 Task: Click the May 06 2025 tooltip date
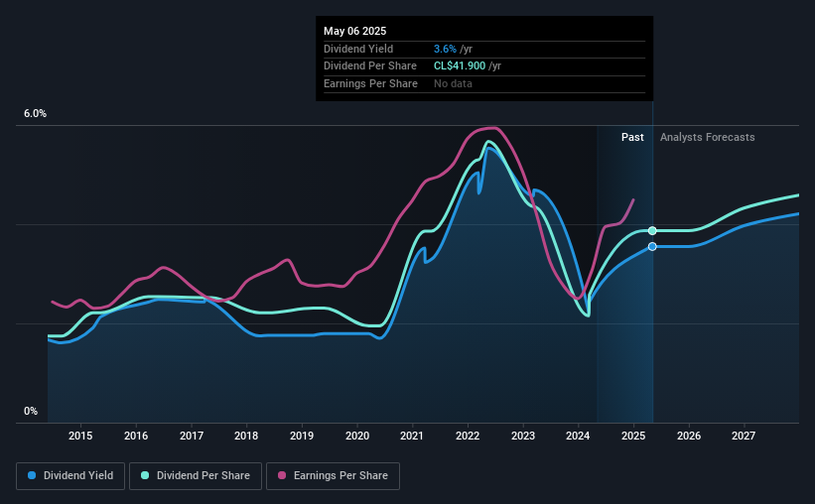coord(355,31)
